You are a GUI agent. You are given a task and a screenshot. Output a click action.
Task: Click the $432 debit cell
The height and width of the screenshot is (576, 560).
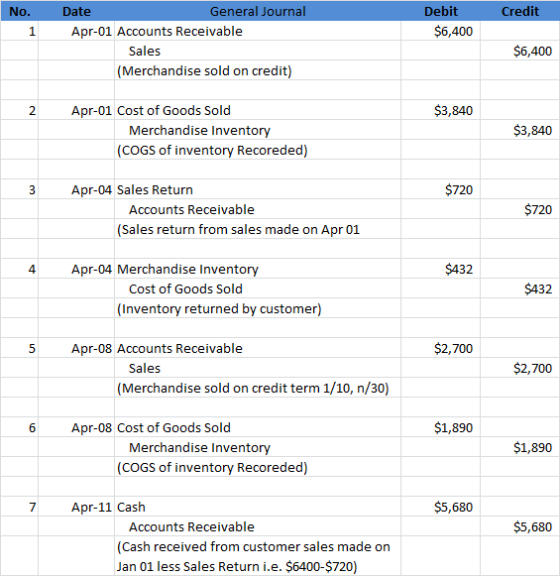441,269
